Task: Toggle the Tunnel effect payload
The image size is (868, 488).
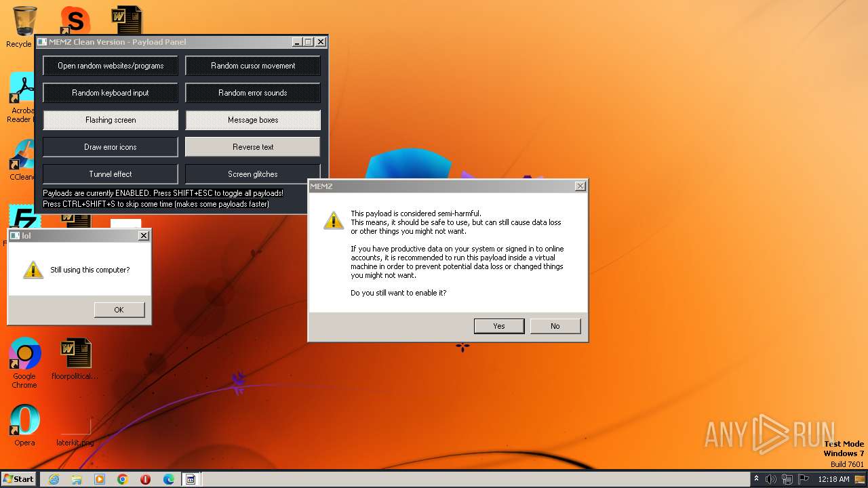Action: [x=111, y=174]
